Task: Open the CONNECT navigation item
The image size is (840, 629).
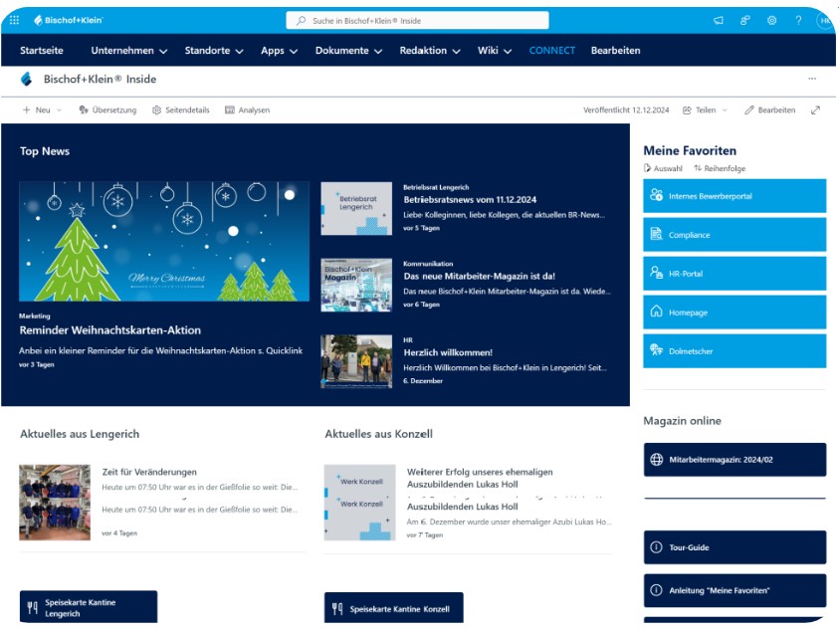Action: point(551,51)
